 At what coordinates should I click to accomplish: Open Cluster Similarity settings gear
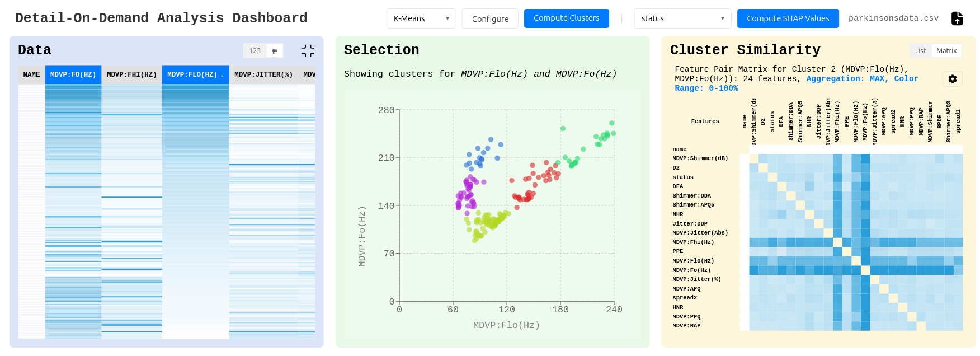point(952,79)
